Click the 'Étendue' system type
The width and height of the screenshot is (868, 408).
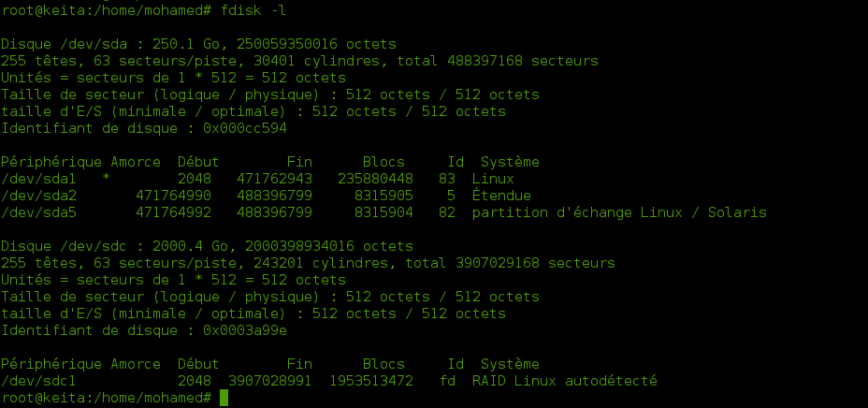pos(501,196)
